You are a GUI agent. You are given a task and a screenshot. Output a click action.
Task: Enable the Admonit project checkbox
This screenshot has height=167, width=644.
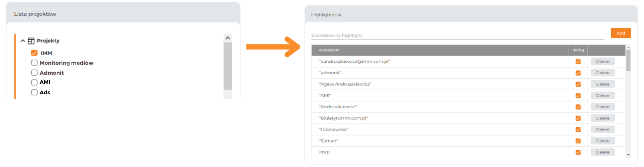point(34,73)
